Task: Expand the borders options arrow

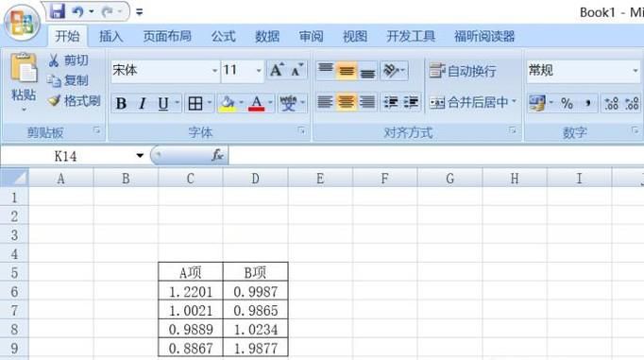Action: (210, 103)
